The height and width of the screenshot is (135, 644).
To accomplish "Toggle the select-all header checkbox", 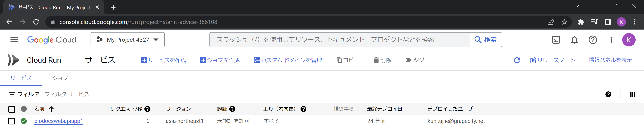I will click(12, 109).
